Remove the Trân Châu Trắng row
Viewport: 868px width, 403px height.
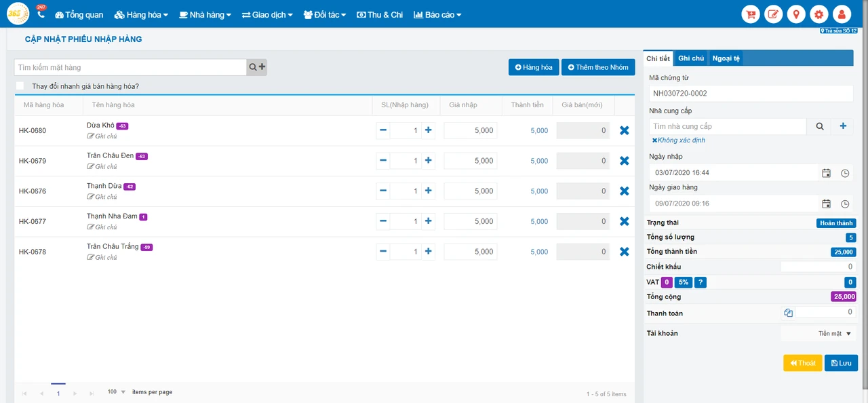click(x=625, y=252)
